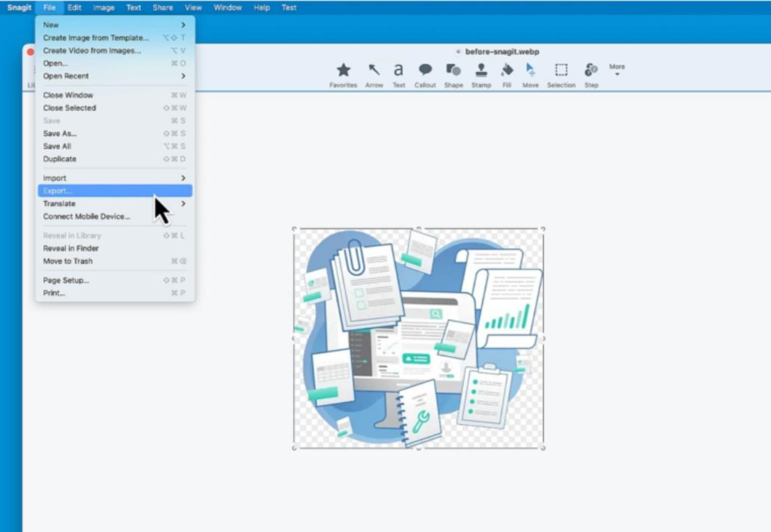
Task: Choose Save As from File menu
Action: (x=60, y=134)
